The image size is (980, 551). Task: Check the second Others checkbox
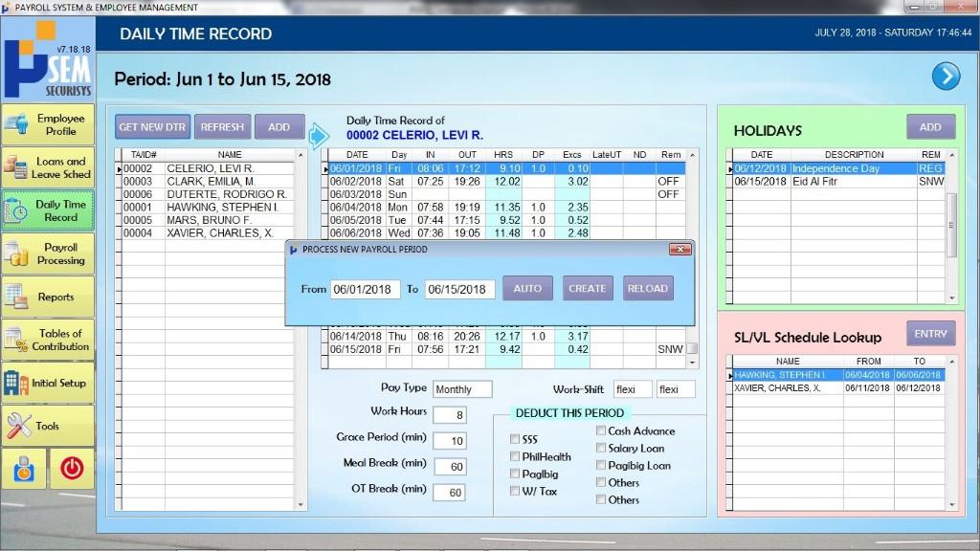(601, 499)
